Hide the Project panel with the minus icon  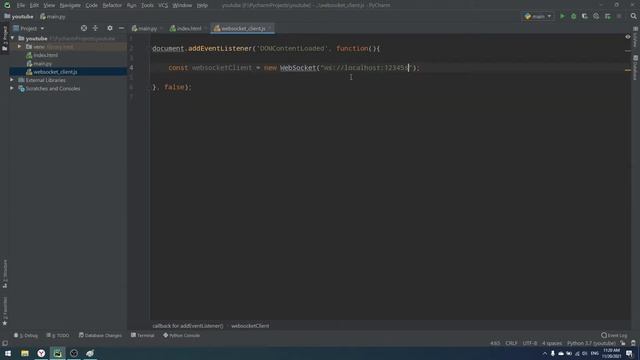click(121, 28)
